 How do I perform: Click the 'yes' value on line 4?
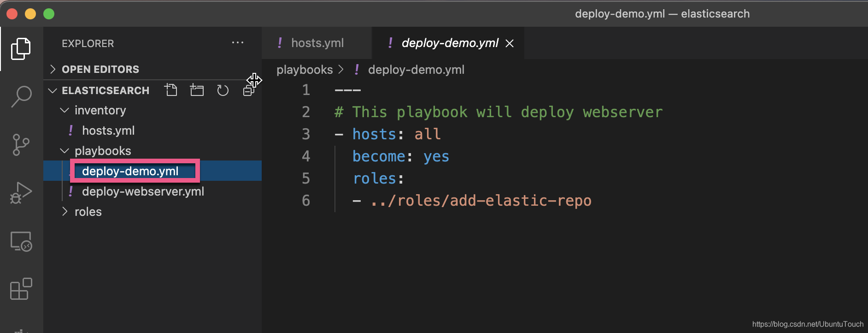[436, 156]
